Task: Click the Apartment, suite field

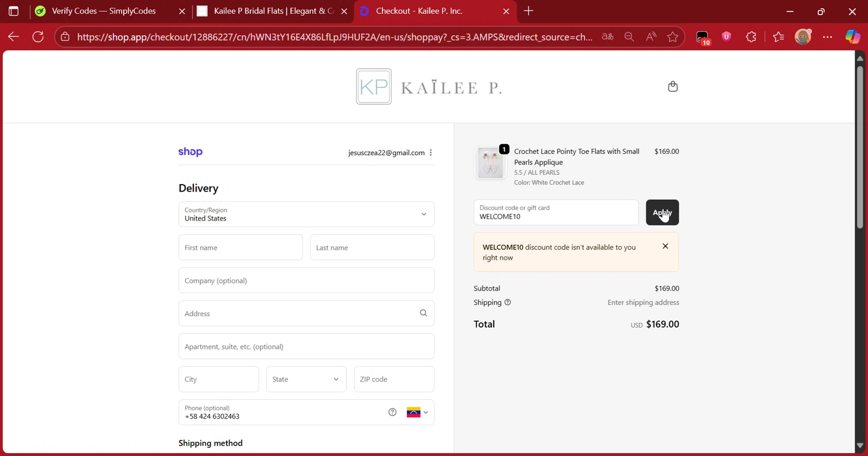Action: pos(306,346)
